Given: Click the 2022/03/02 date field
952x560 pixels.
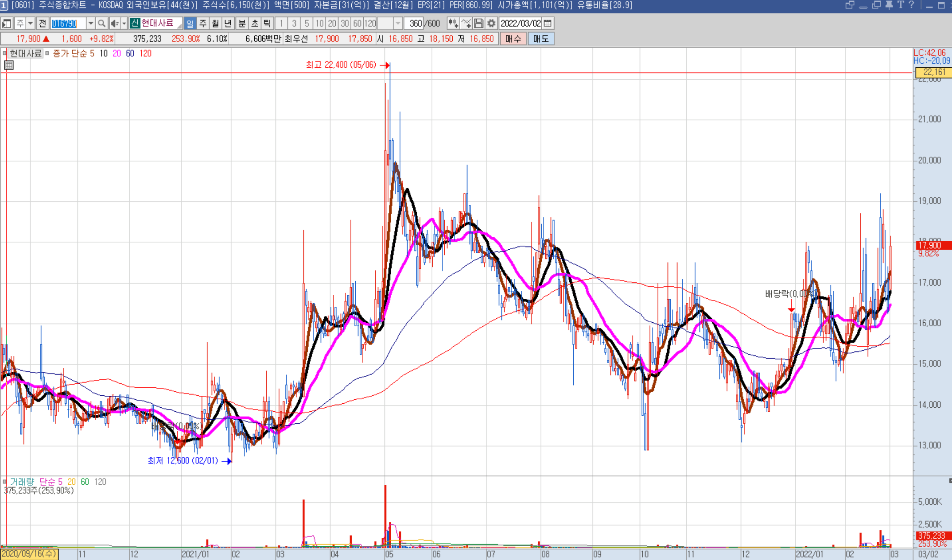Looking at the screenshot, I should click(x=521, y=23).
